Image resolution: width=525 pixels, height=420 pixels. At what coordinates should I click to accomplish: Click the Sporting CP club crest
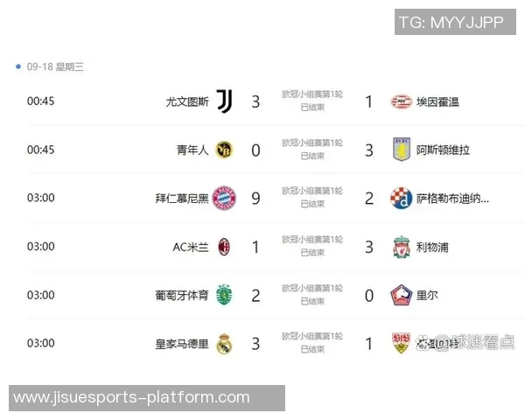click(225, 295)
